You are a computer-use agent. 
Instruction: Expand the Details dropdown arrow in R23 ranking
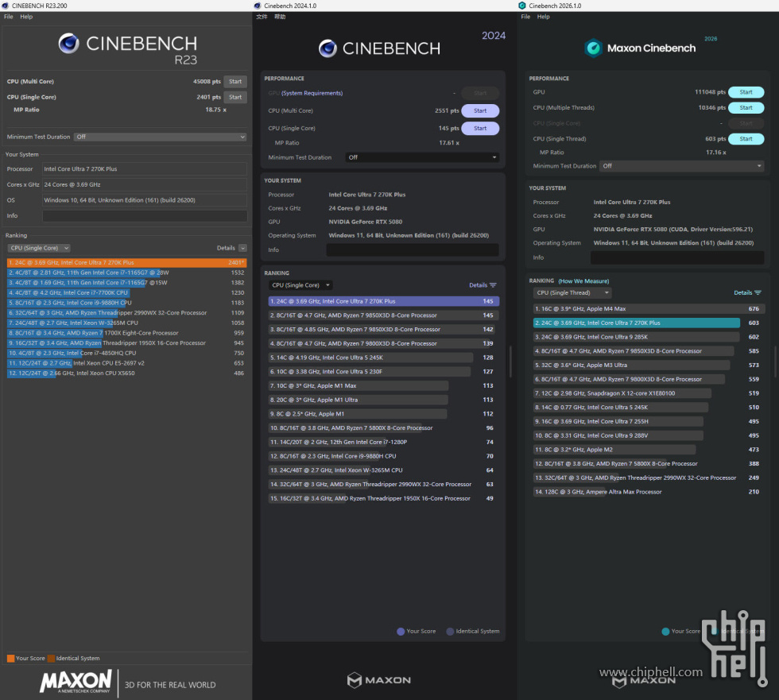coord(242,248)
